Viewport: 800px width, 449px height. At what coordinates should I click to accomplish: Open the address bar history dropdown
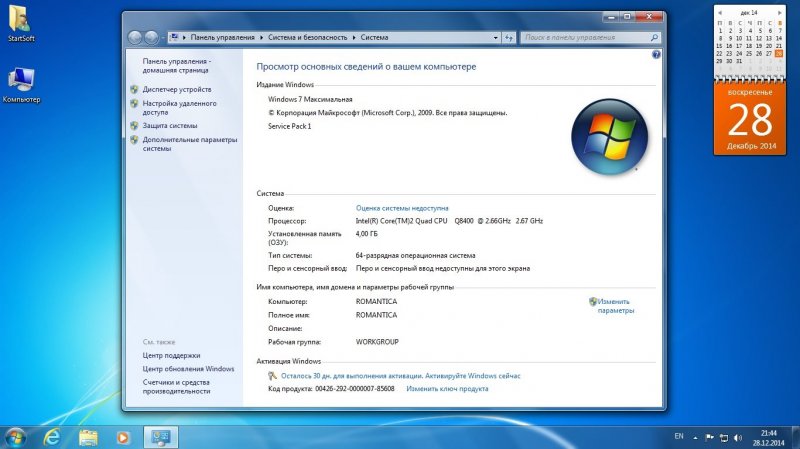495,37
